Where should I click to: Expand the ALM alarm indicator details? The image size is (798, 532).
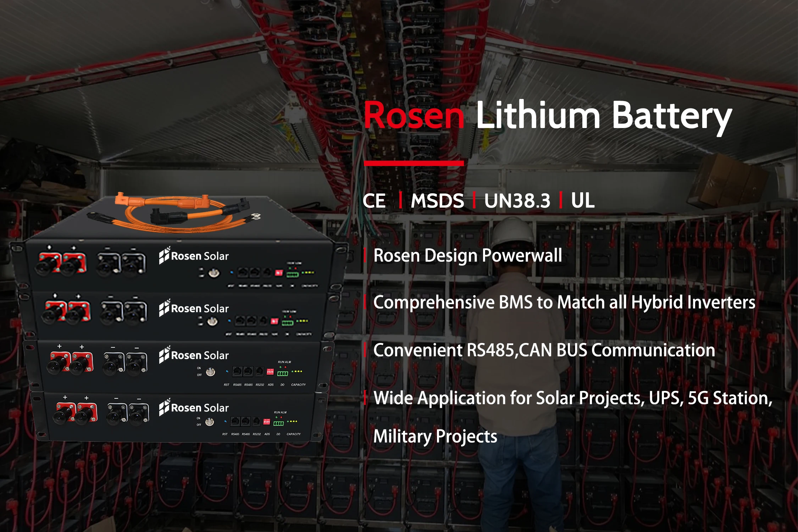[x=286, y=367]
